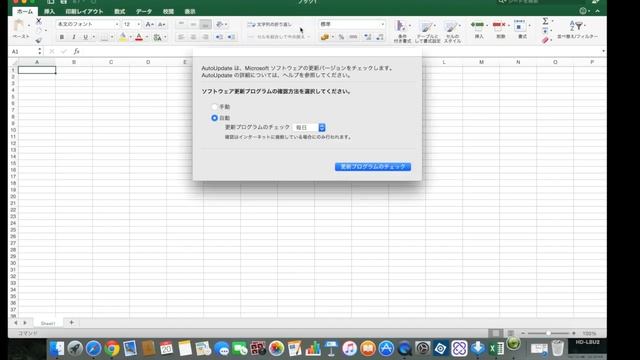The width and height of the screenshot is (640, 360).
Task: Switch to the 数式 ribbon tab
Action: click(120, 11)
